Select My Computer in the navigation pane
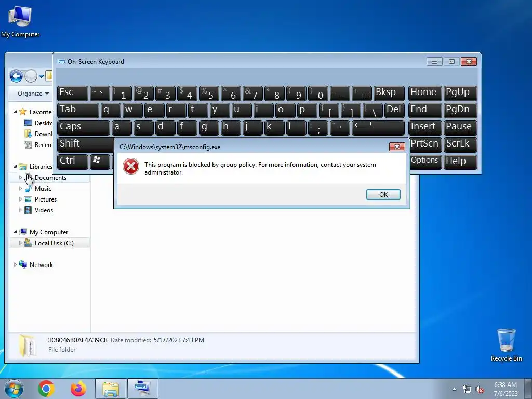532x399 pixels. tap(49, 232)
